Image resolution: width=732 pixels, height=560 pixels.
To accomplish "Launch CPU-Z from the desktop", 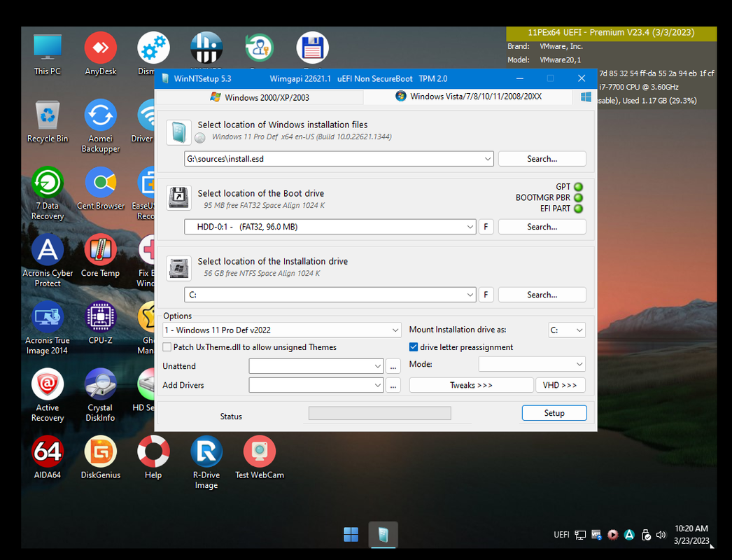I will coord(100,323).
